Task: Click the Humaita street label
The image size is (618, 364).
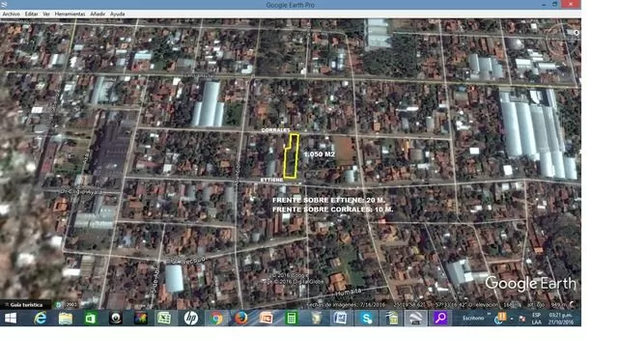Action: click(x=348, y=292)
